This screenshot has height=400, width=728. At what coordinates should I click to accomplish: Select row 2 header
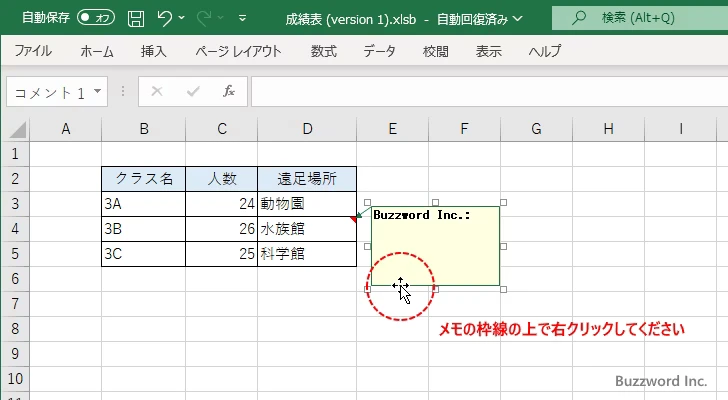(x=15, y=179)
